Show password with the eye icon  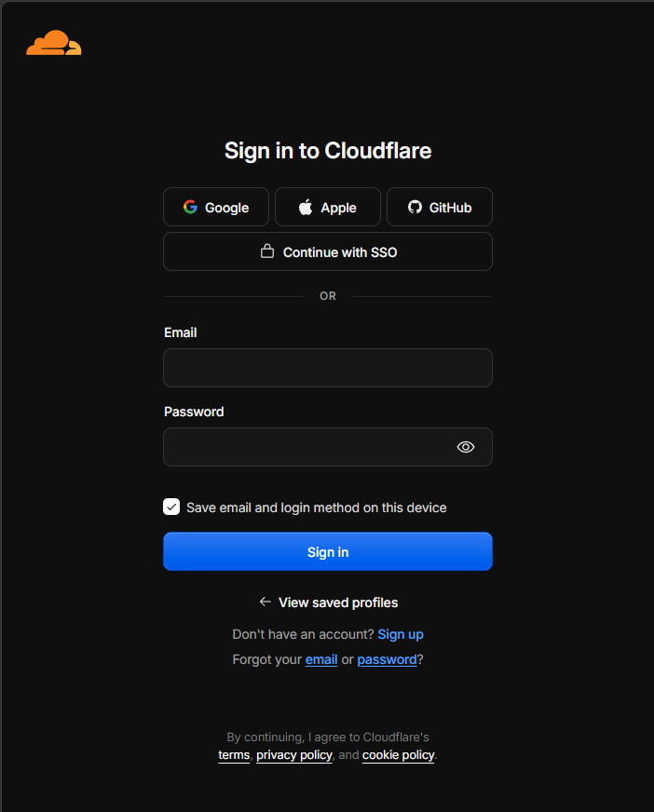466,447
